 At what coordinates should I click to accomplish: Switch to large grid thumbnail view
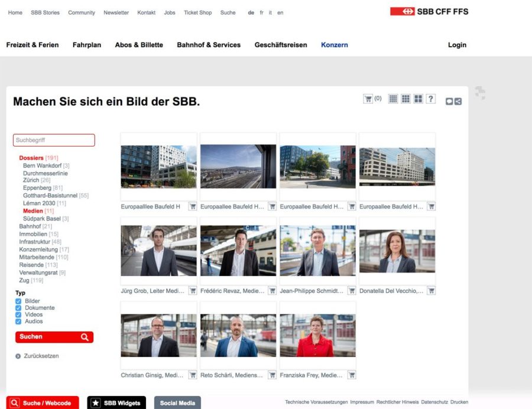418,99
